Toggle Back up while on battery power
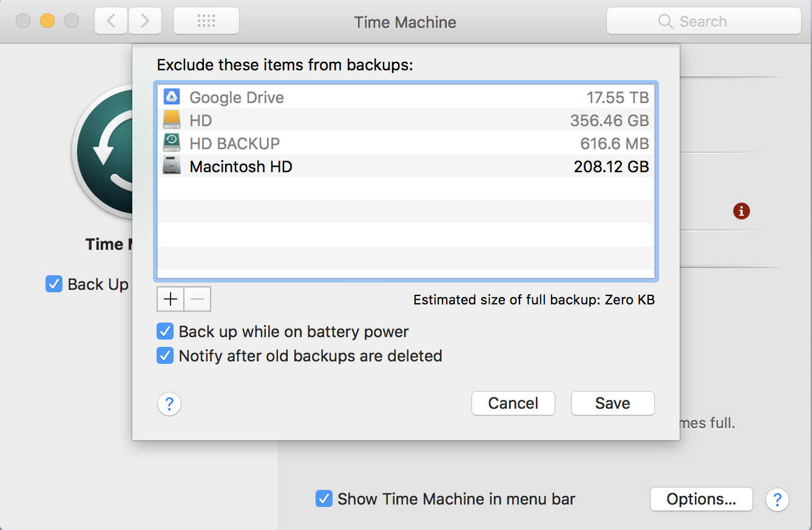This screenshot has height=530, width=812. [x=165, y=332]
